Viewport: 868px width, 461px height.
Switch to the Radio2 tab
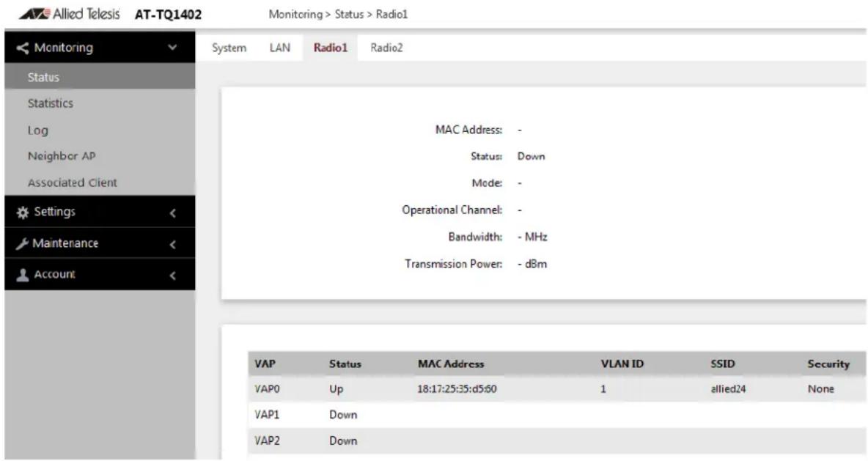(386, 48)
